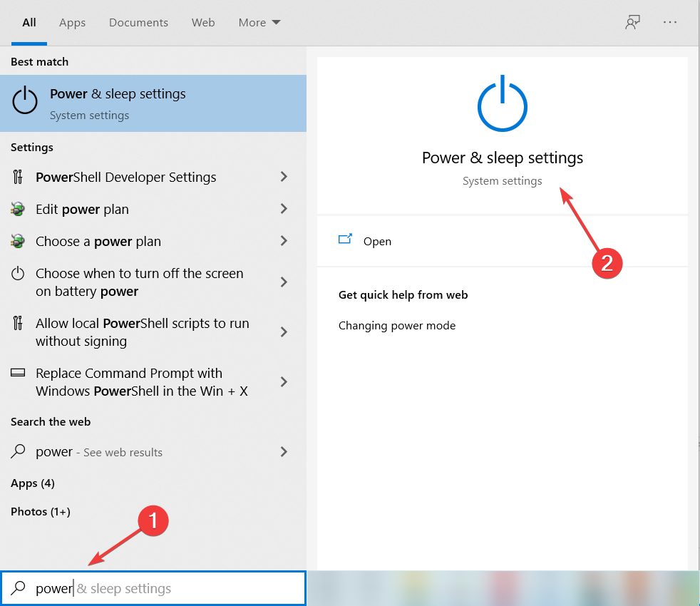Screen dimensions: 700x606
Task: Open Changing power mode help link
Action: (x=397, y=326)
